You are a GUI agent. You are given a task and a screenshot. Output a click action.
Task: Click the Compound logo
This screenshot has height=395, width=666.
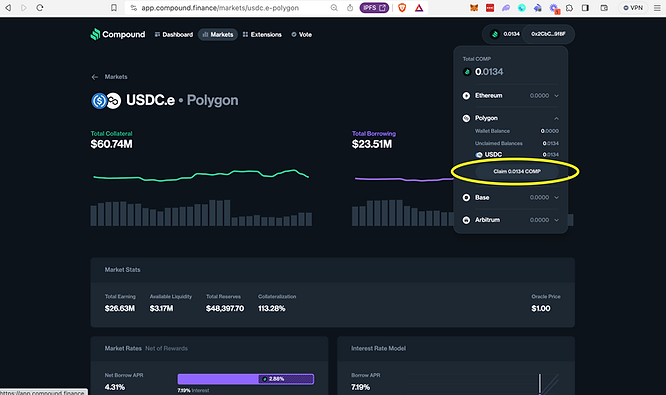pos(118,34)
